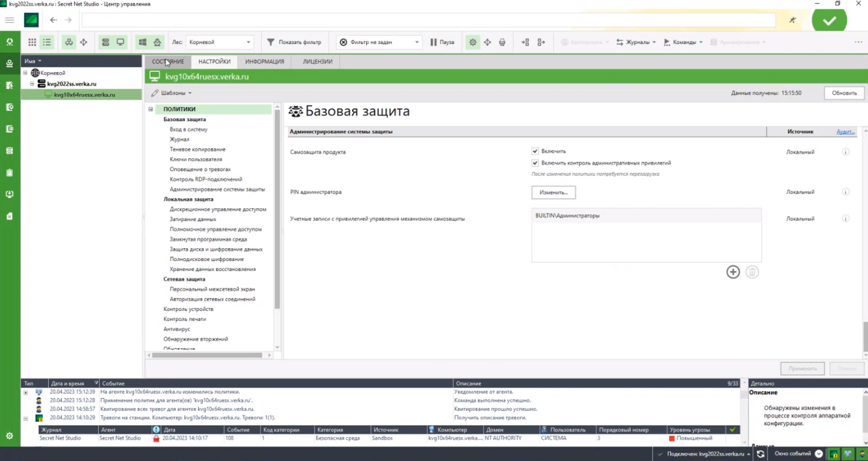This screenshot has height=461, width=868.
Task: Open the ЛИЦЕНЗИИ tab
Action: pos(318,62)
